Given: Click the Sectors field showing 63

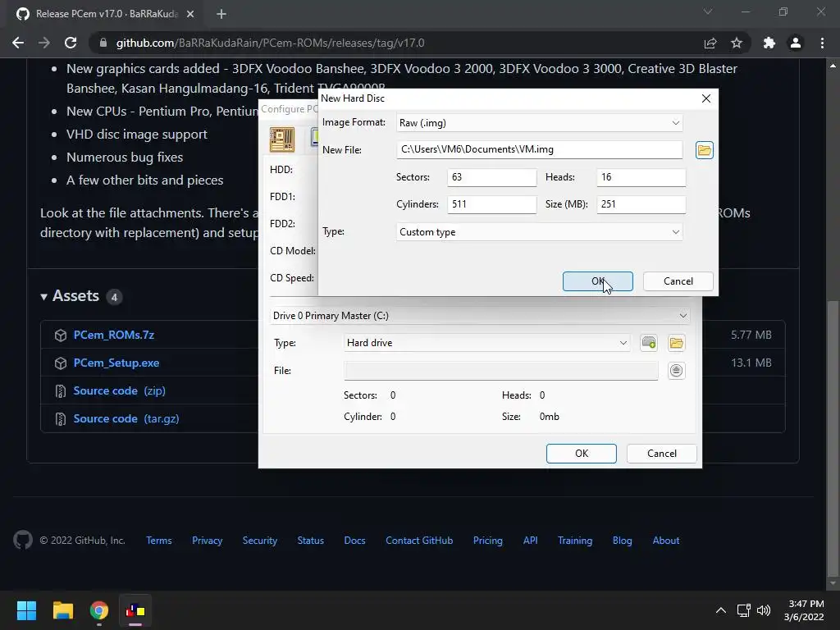Looking at the screenshot, I should click(x=492, y=177).
